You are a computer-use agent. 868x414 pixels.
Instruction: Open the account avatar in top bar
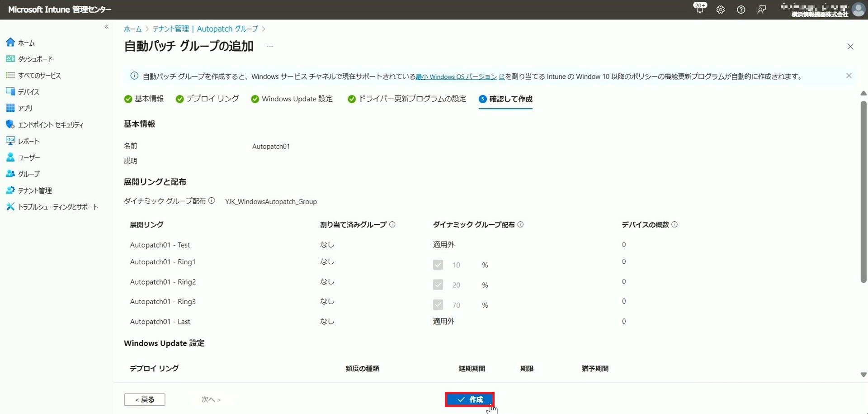coord(858,10)
